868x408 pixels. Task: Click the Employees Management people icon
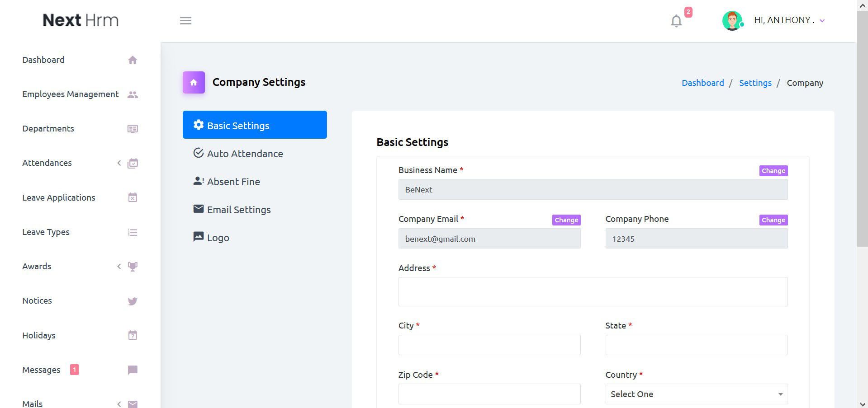[133, 94]
